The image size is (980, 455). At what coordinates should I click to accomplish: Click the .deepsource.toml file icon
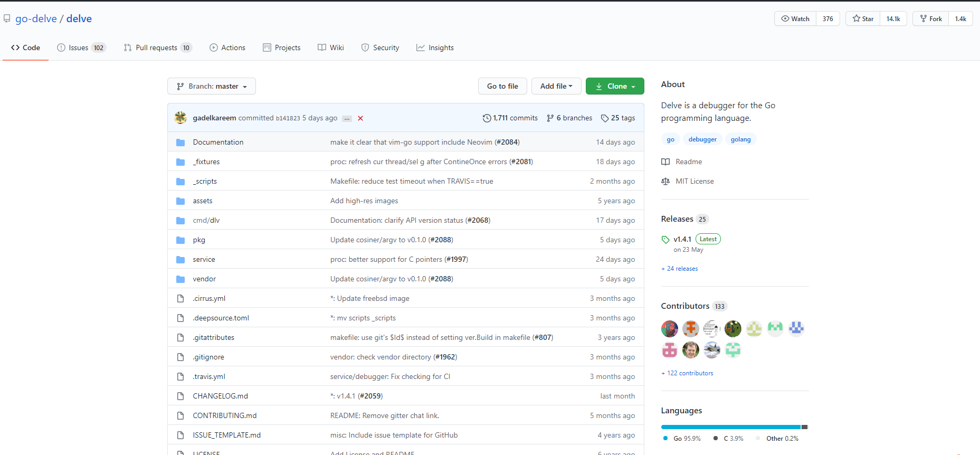click(180, 318)
